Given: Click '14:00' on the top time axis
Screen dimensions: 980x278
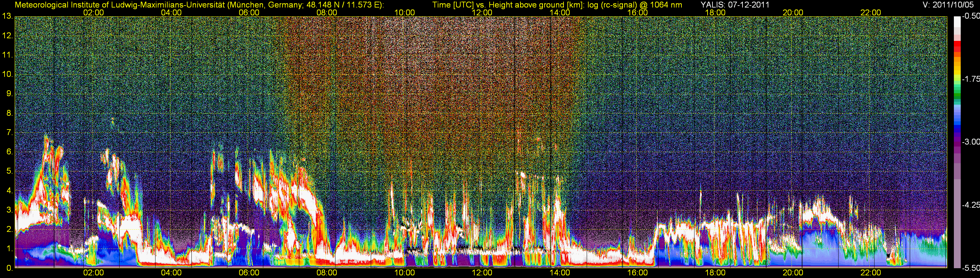Looking at the screenshot, I should [560, 12].
